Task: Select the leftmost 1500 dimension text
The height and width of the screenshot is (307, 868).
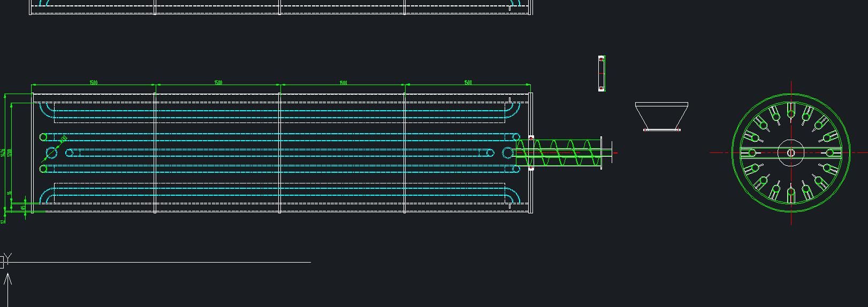Action: pos(93,82)
